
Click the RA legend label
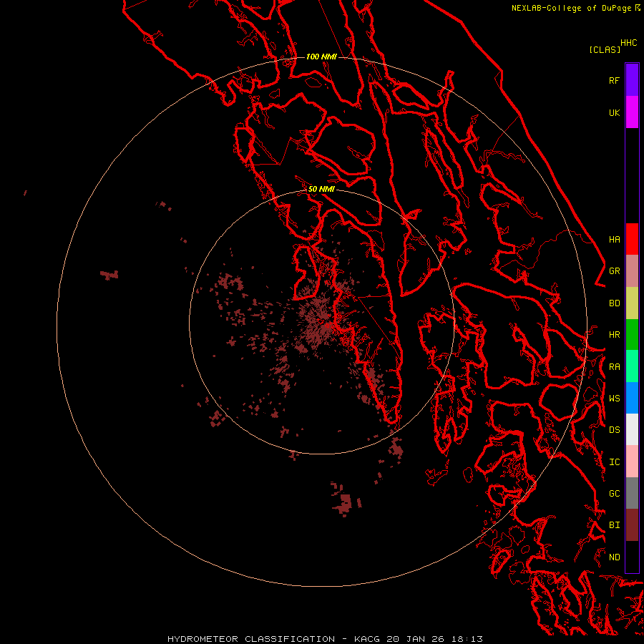click(614, 367)
